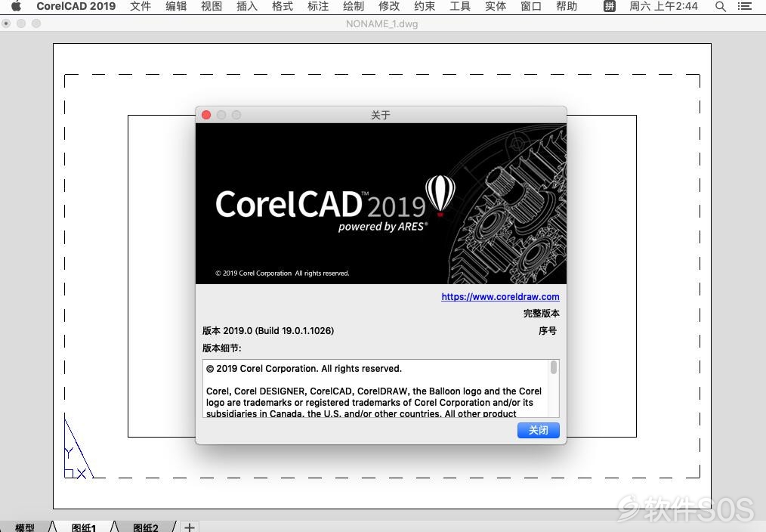Click the menu bar clock 周六 上午2:44
The height and width of the screenshot is (532, 766).
point(663,6)
